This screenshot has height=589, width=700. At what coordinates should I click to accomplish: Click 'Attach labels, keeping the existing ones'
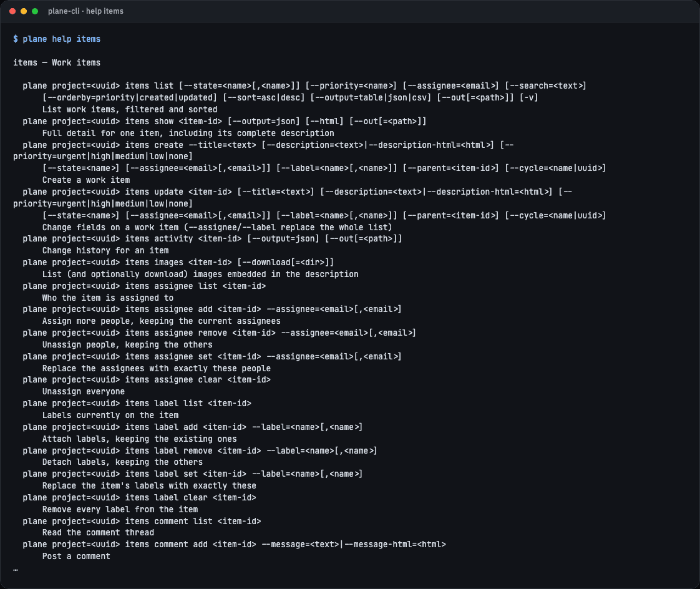click(139, 439)
